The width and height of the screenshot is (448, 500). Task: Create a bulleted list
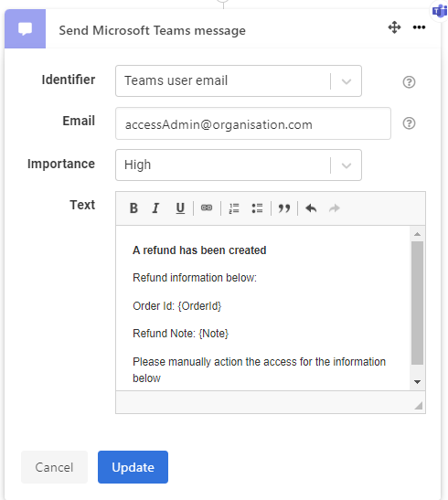tap(257, 208)
